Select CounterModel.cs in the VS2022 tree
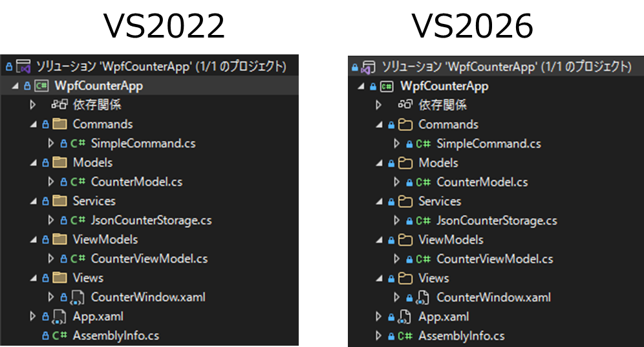The height and width of the screenshot is (347, 644). tap(136, 182)
